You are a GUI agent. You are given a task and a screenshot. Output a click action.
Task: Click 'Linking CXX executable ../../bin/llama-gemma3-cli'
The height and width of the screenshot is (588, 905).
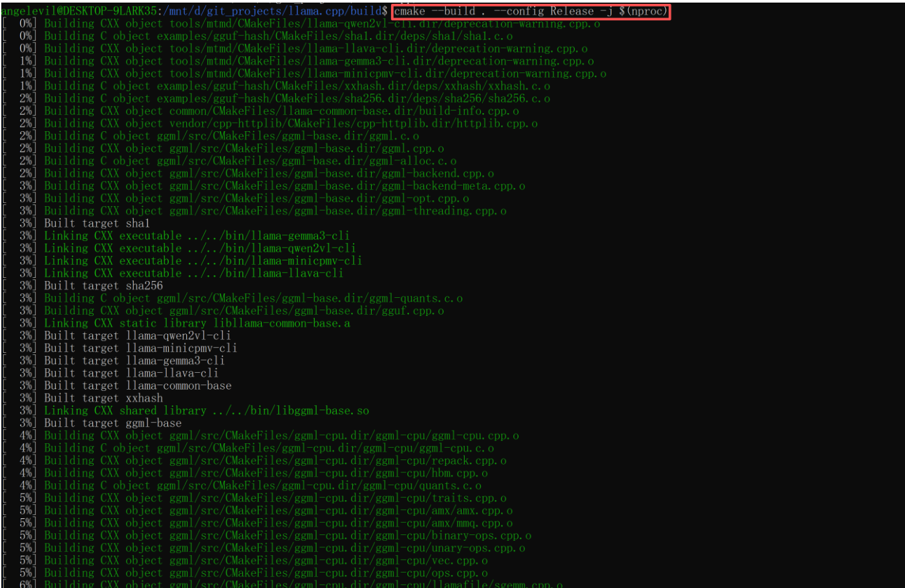point(176,236)
